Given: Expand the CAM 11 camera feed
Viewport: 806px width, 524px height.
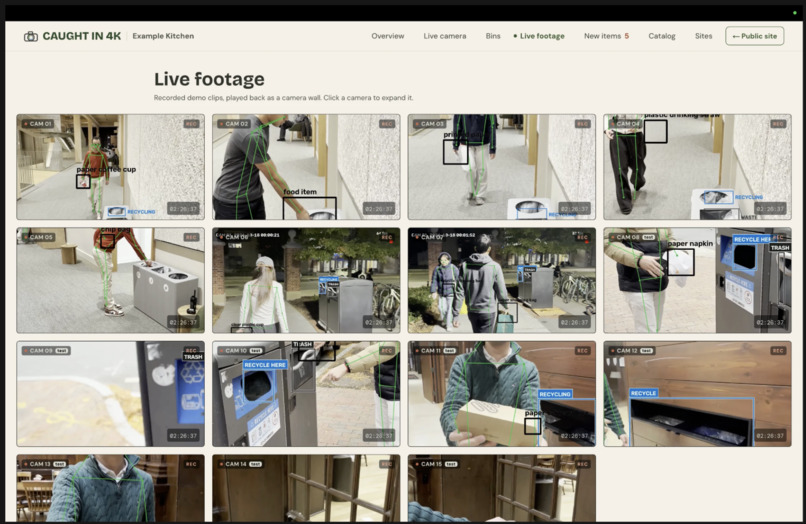Looking at the screenshot, I should tap(502, 393).
